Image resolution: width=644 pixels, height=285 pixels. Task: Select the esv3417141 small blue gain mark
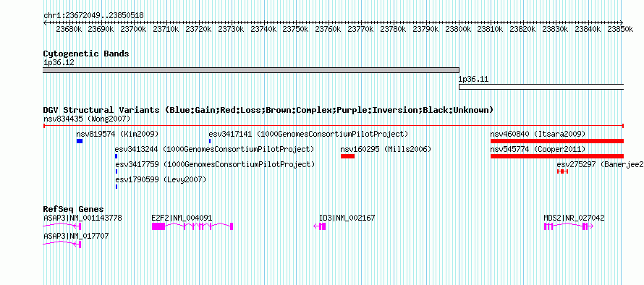point(210,141)
